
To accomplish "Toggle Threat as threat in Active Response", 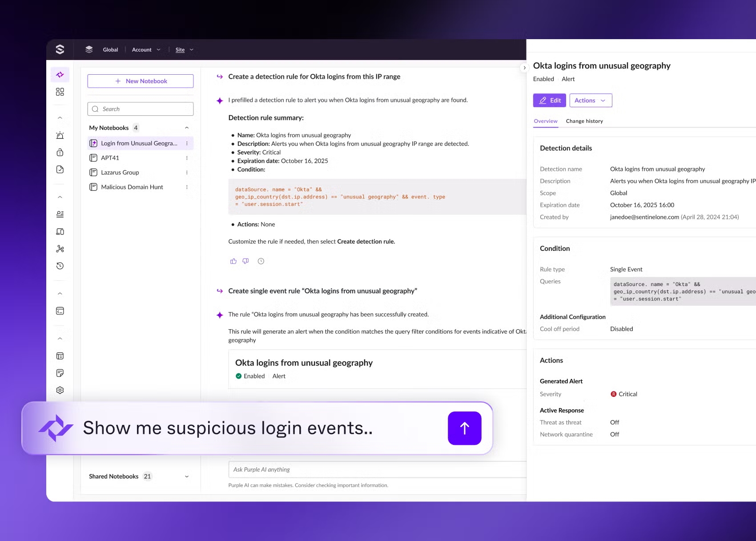I will point(615,422).
